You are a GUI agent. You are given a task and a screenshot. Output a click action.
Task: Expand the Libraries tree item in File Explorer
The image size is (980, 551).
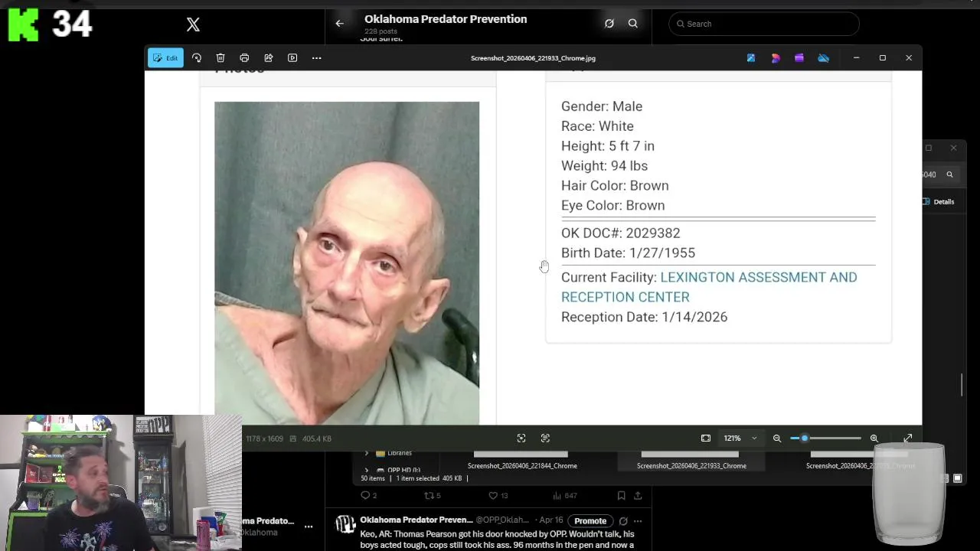click(367, 453)
